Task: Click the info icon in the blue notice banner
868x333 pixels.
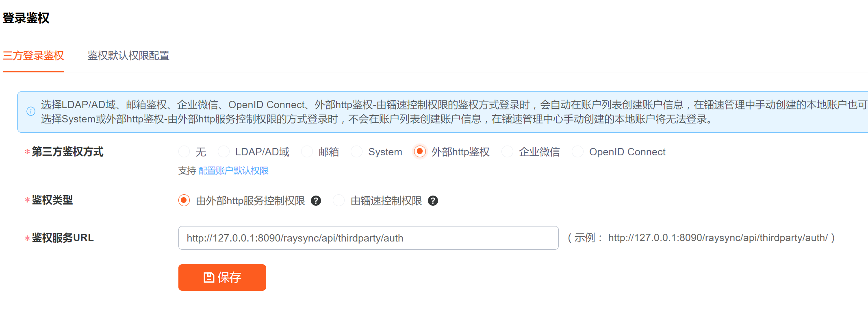Action: point(31,111)
